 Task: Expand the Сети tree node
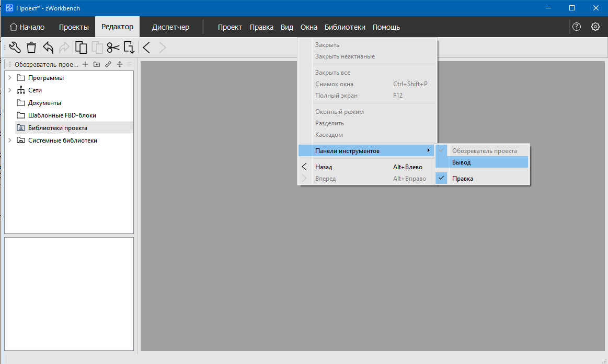[x=9, y=90]
